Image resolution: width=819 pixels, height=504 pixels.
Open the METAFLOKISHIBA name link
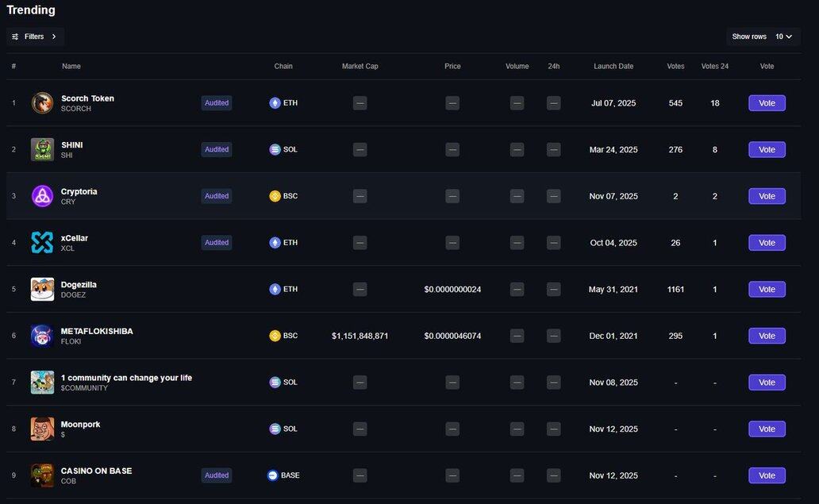[x=97, y=331]
